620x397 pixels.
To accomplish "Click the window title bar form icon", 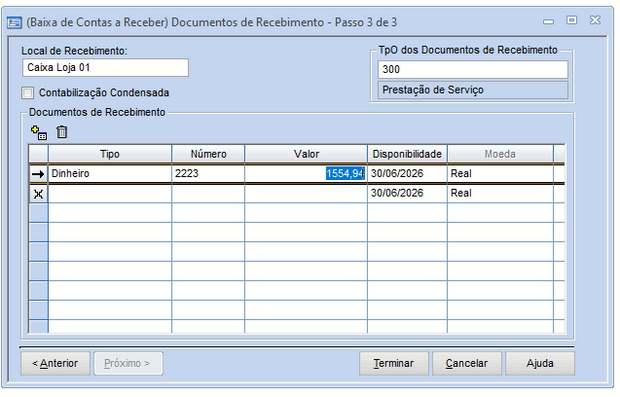I will (14, 23).
